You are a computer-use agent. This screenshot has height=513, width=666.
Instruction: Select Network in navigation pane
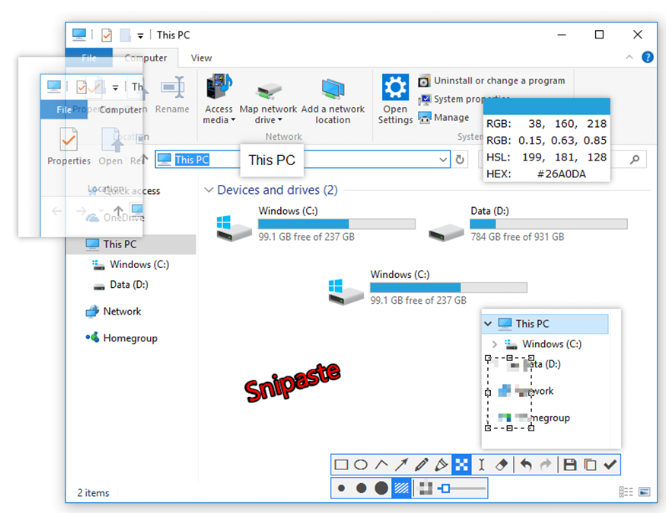click(x=122, y=311)
